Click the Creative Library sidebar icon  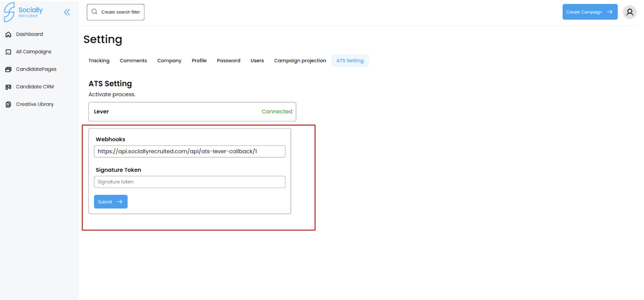click(x=8, y=104)
